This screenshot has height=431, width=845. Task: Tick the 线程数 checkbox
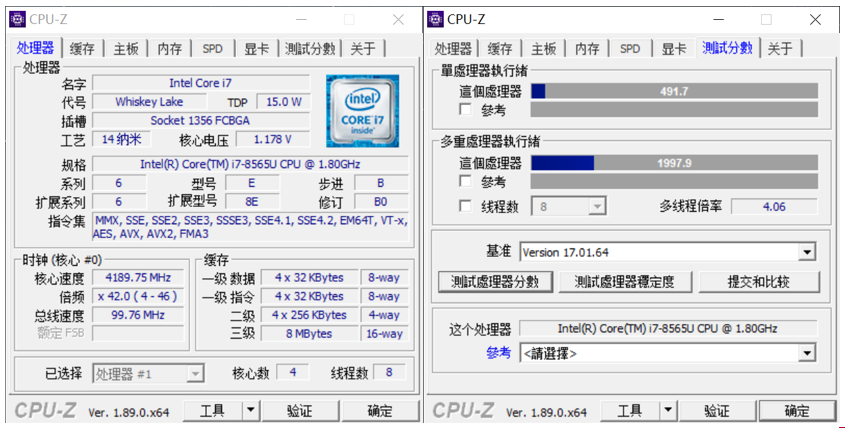coord(465,206)
